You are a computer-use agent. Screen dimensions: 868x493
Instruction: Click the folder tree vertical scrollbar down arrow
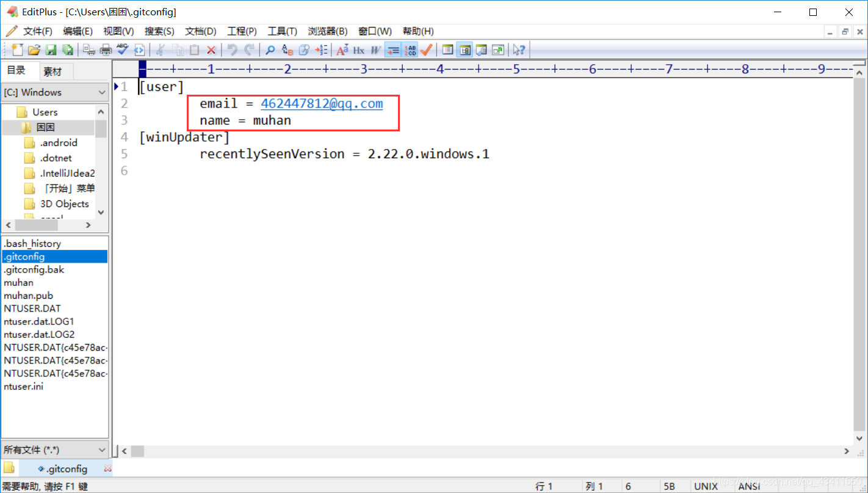pos(101,213)
